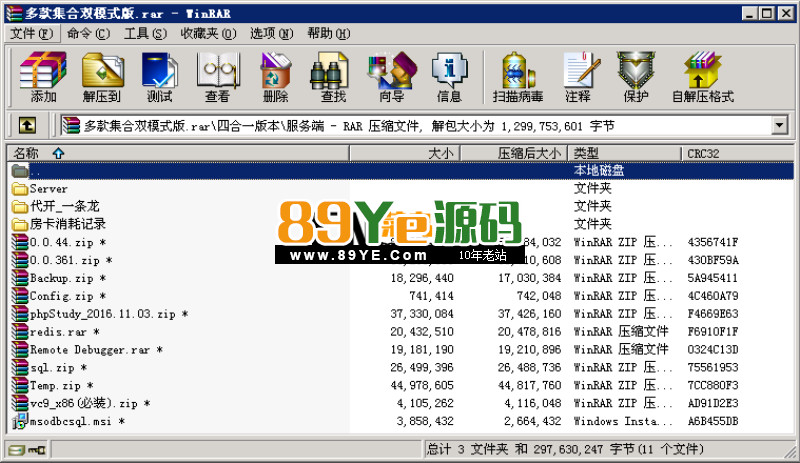Image resolution: width=800 pixels, height=463 pixels.
Task: Click the 保护 (Protect) shield icon
Action: (636, 77)
